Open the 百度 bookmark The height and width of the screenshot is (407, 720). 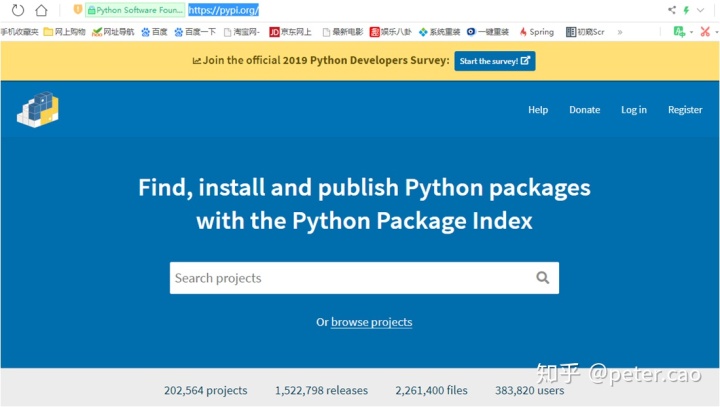(154, 32)
